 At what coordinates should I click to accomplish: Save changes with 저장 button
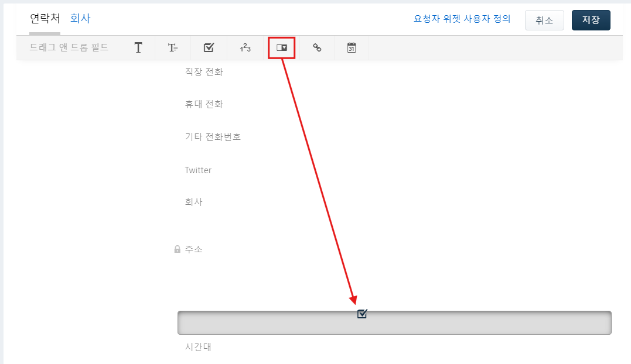click(x=591, y=20)
